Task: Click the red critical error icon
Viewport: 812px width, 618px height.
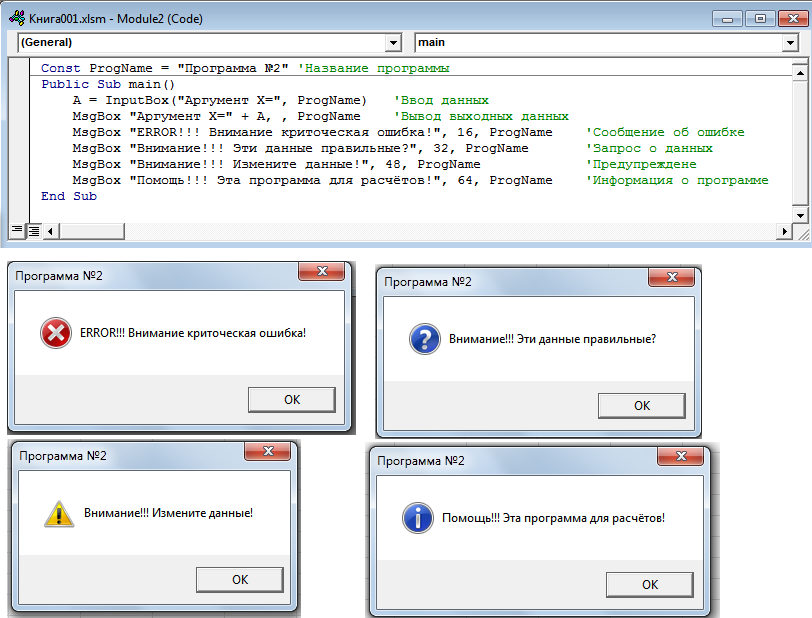Action: (56, 333)
